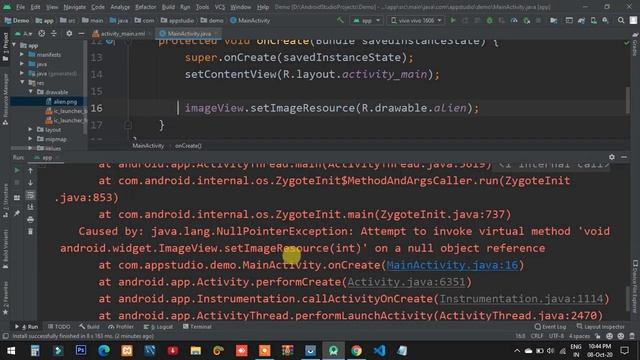Toggle soft-wrap in Run console
Screen dimensions: 640x360
point(30,195)
